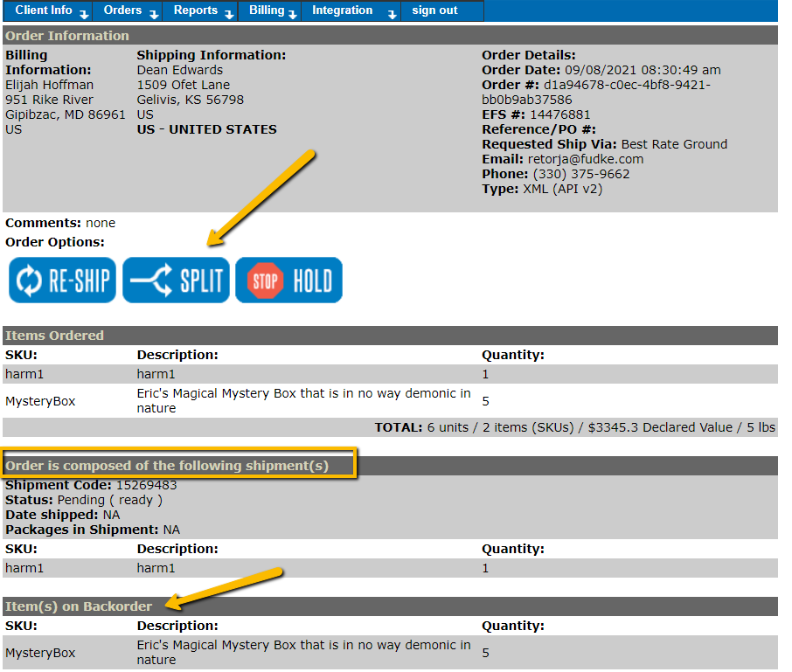Open the Billing menu
Image resolution: width=792 pixels, height=672 pixels.
pos(269,10)
